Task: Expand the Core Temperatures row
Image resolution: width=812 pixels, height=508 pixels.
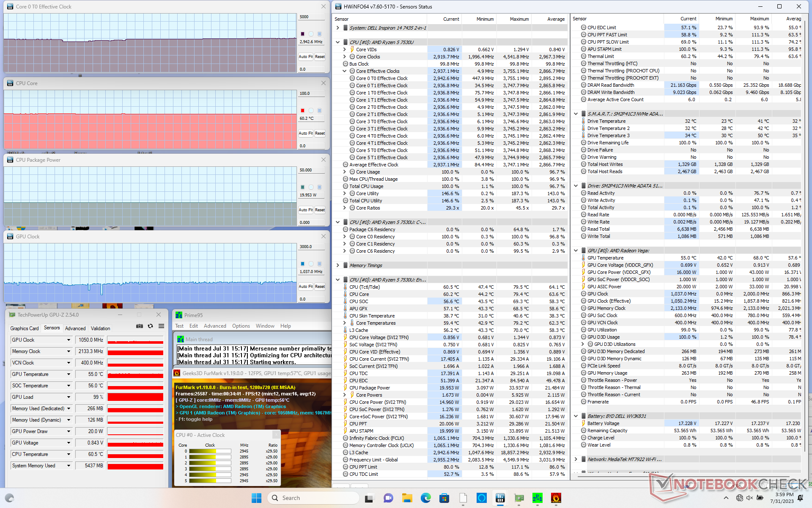Action: coord(345,323)
